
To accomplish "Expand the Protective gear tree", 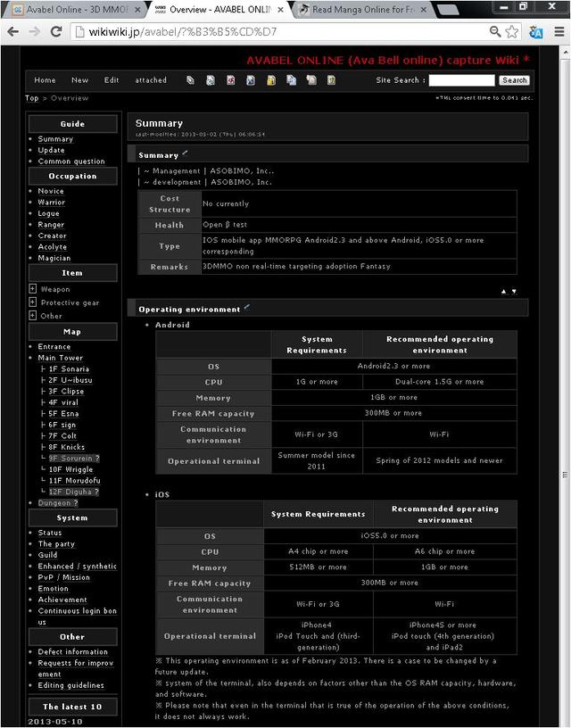I will [x=32, y=302].
